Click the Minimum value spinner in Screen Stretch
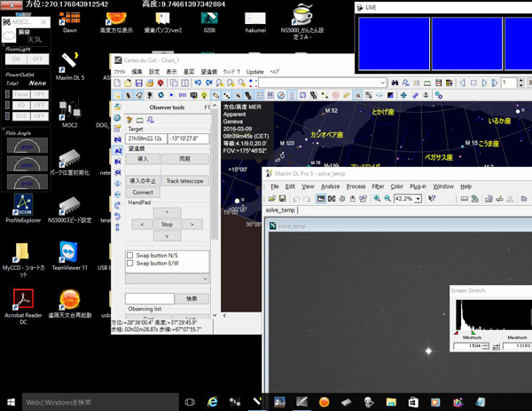532x411 pixels. click(x=485, y=346)
